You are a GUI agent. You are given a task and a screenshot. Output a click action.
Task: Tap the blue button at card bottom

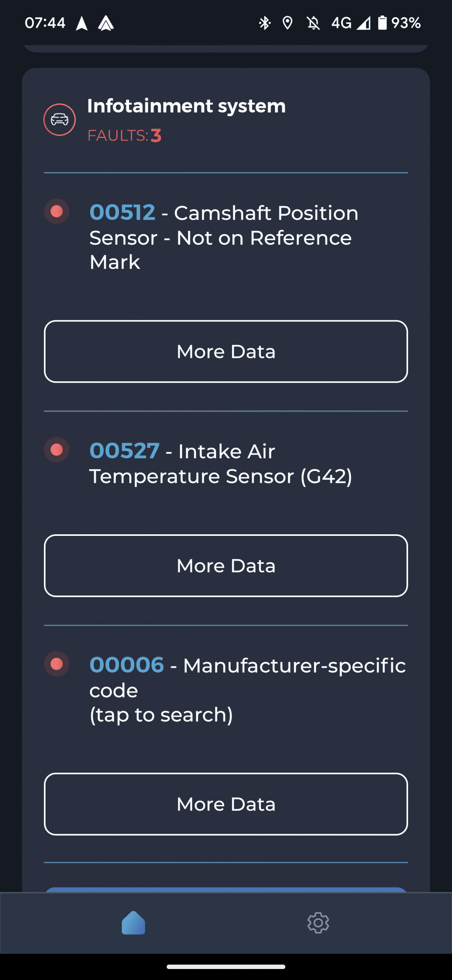click(x=226, y=889)
